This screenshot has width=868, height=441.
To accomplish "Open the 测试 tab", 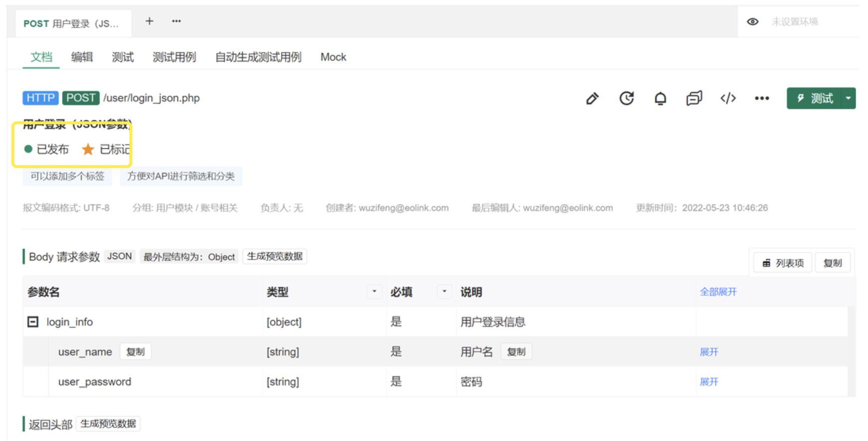I will (123, 57).
